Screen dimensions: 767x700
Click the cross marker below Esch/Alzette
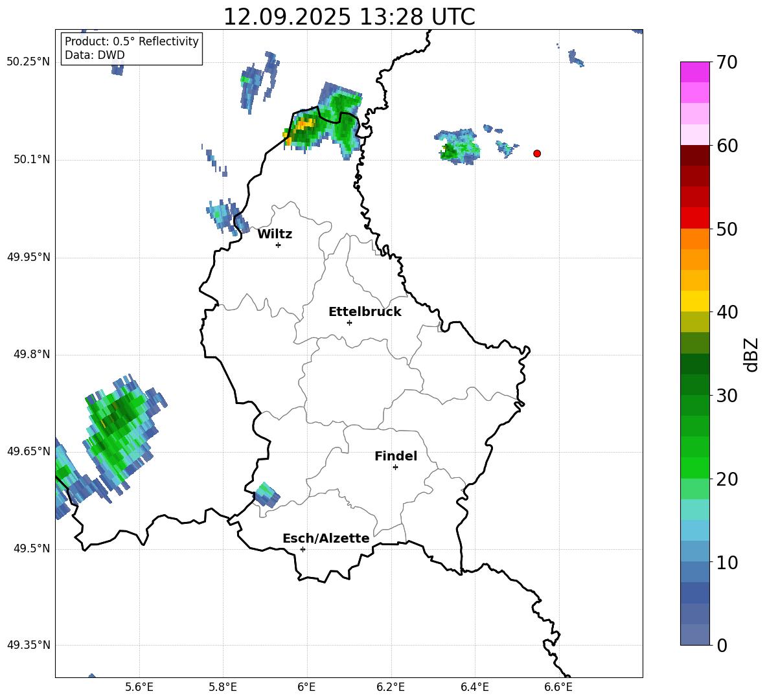tap(303, 549)
